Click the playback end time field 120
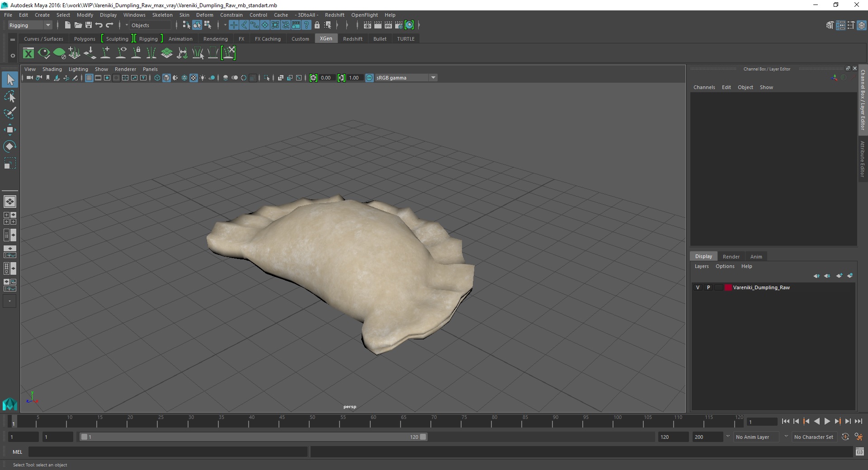This screenshot has height=470, width=868. tap(673, 437)
